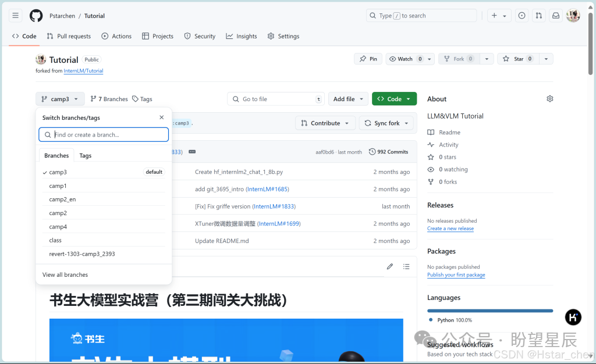The image size is (596, 364).
Task: Switch to the camp2 branch
Action: 104,213
